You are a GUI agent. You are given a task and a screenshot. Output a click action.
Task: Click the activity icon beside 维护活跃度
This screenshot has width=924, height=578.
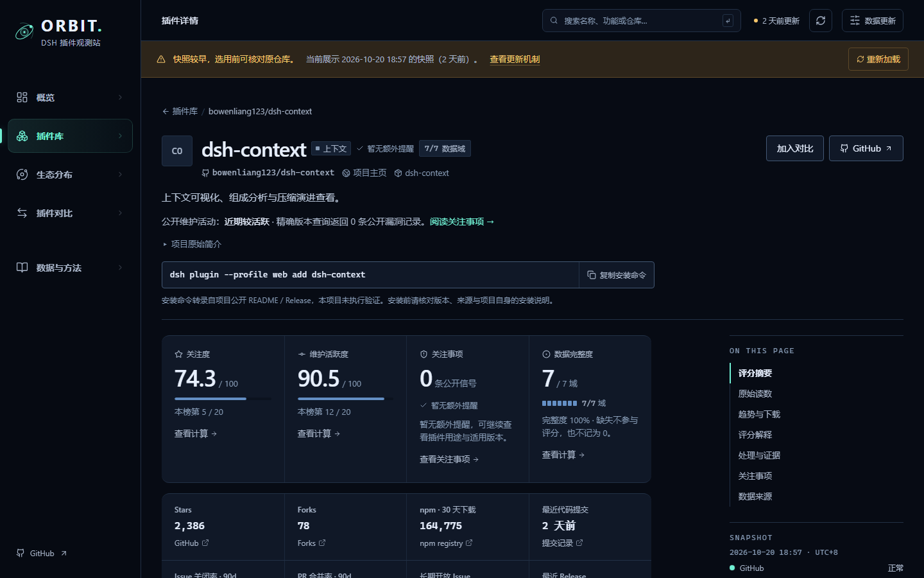point(302,354)
